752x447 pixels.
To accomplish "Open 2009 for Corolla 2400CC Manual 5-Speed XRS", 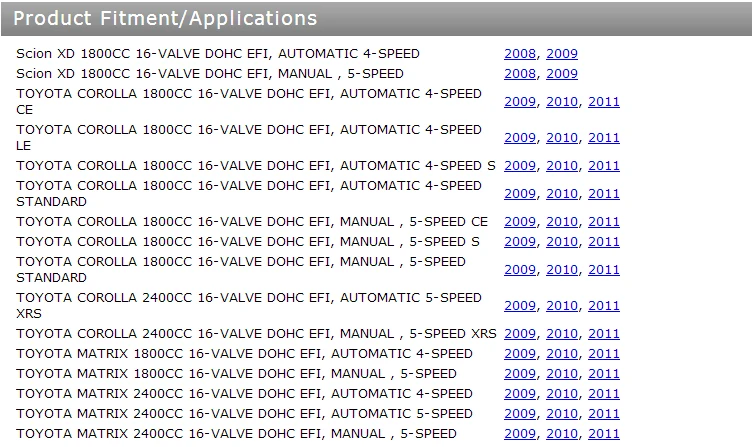I will (520, 334).
